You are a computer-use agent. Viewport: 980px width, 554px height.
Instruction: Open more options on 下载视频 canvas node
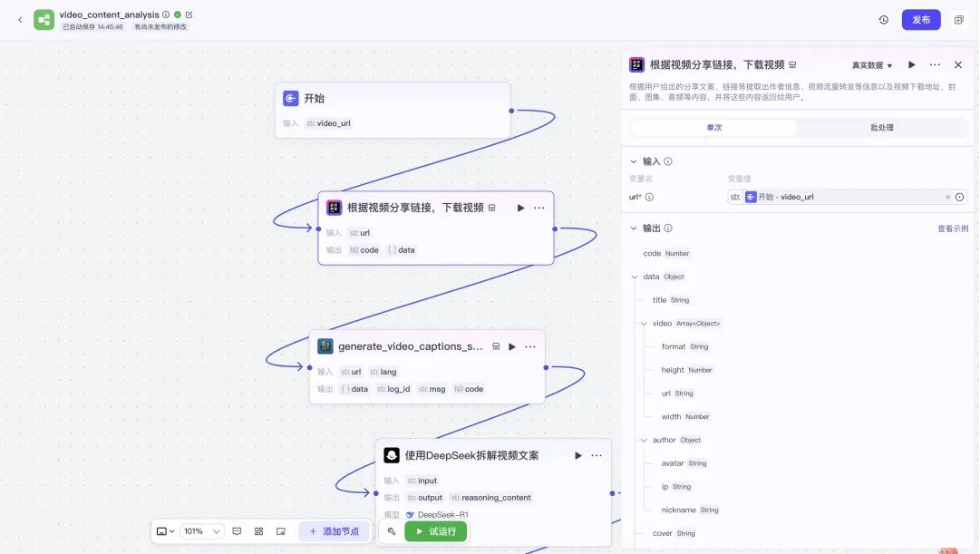coord(539,208)
